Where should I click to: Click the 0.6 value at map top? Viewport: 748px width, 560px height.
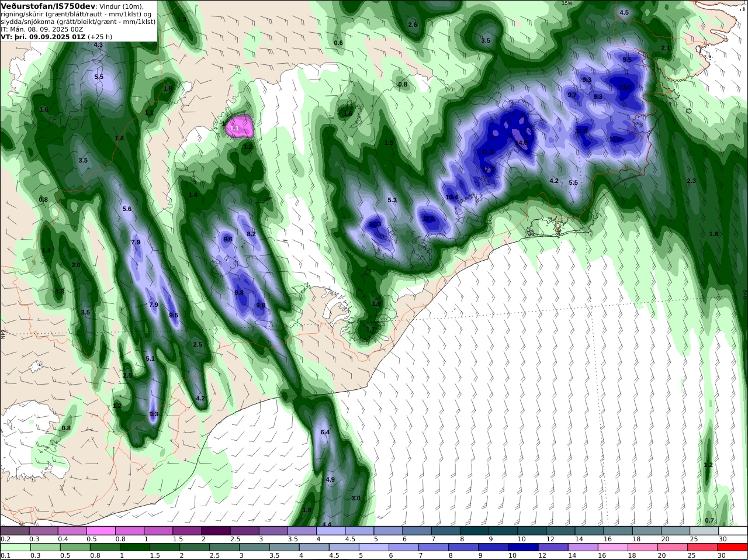(x=338, y=43)
